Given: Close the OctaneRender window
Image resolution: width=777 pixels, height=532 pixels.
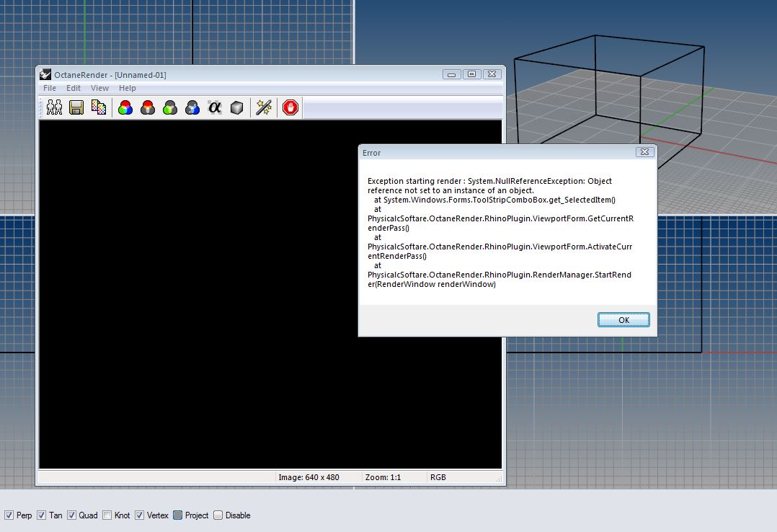Looking at the screenshot, I should click(492, 74).
